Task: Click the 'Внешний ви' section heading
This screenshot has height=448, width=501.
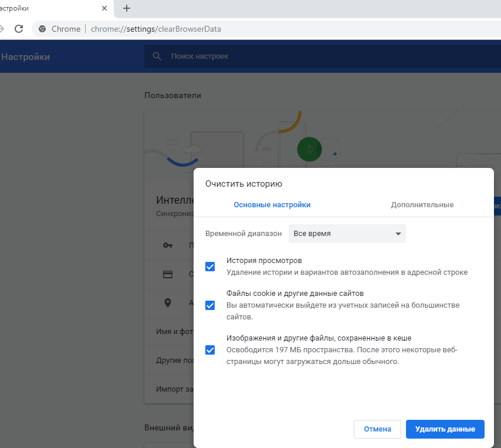Action: pos(169,427)
